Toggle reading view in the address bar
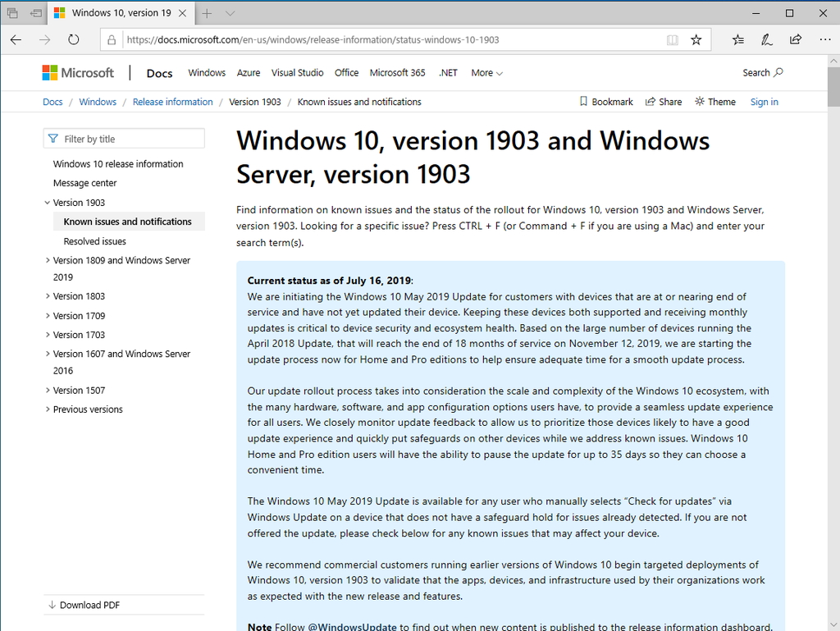The image size is (840, 631). click(x=673, y=39)
